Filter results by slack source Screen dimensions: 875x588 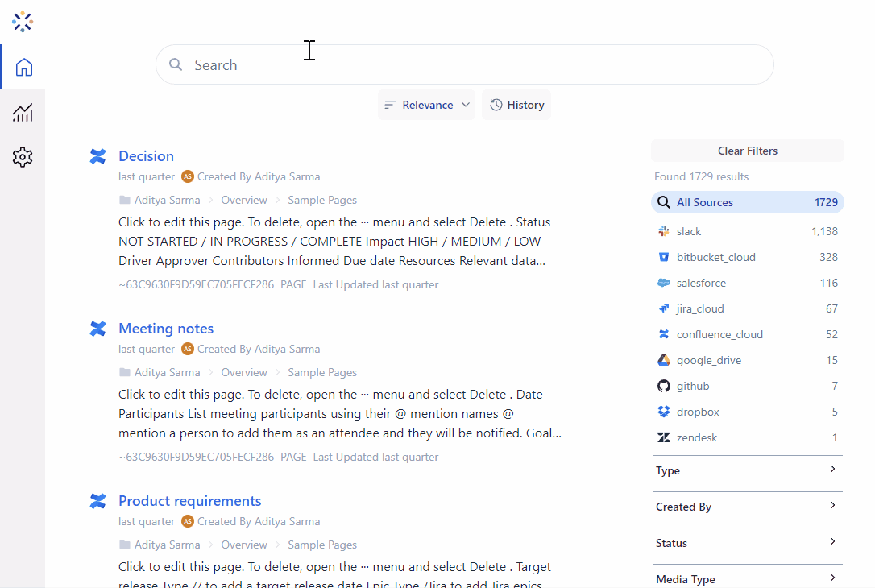coord(747,231)
